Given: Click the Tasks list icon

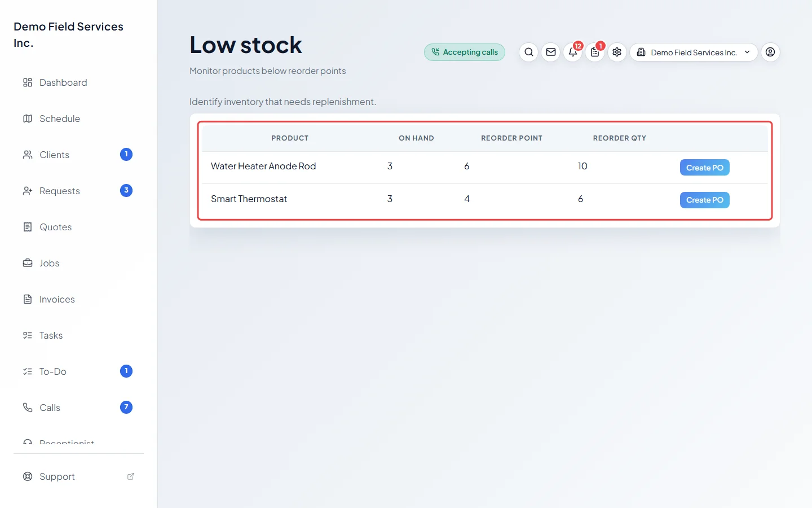Looking at the screenshot, I should coord(28,335).
